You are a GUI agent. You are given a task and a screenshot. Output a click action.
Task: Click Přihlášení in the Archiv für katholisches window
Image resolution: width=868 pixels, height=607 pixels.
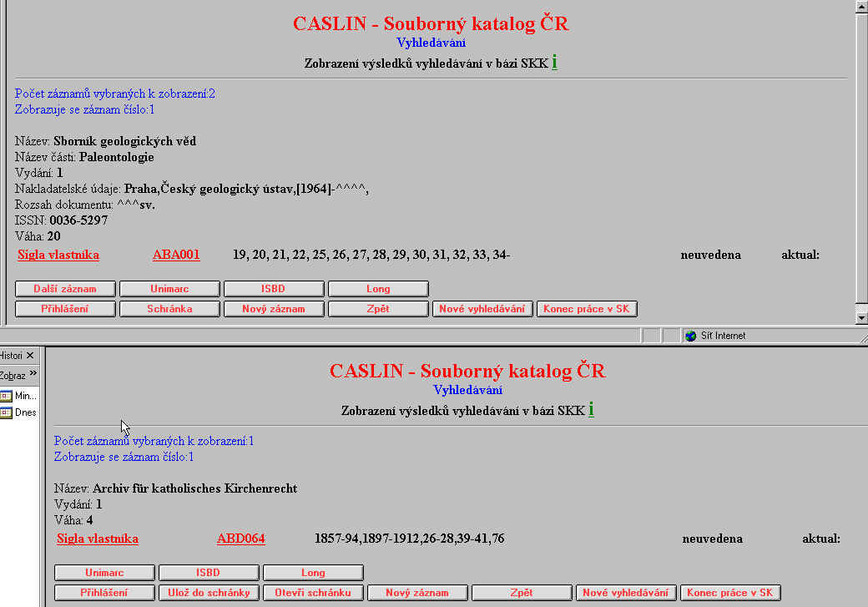tap(104, 593)
